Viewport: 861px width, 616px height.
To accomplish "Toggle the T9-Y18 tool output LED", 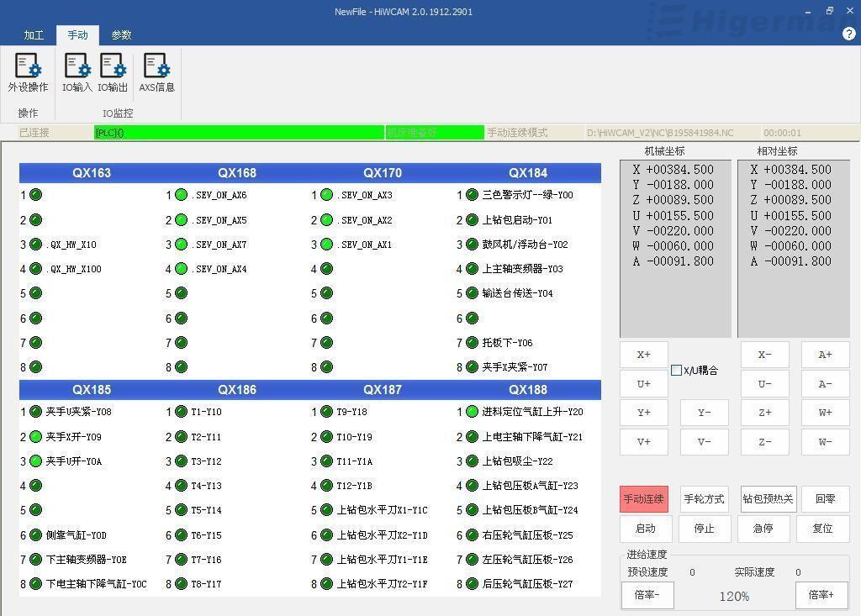I will (326, 412).
